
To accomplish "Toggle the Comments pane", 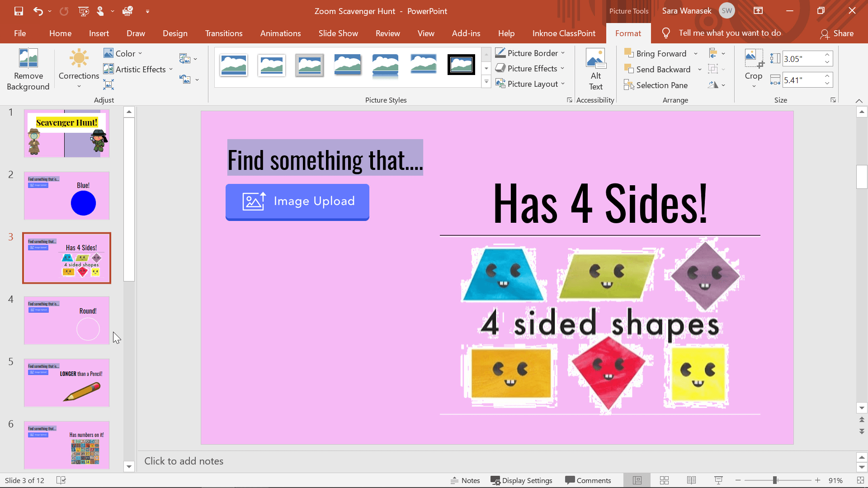I will tap(588, 480).
